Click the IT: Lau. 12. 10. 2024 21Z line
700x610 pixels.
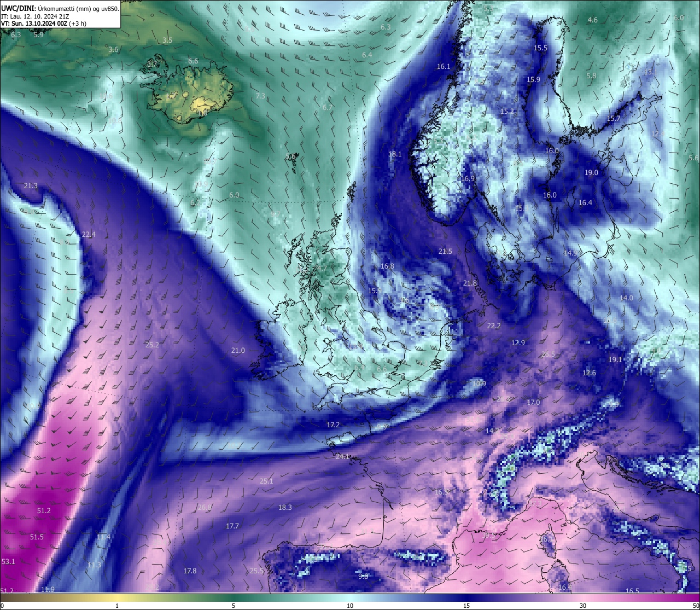pos(35,16)
